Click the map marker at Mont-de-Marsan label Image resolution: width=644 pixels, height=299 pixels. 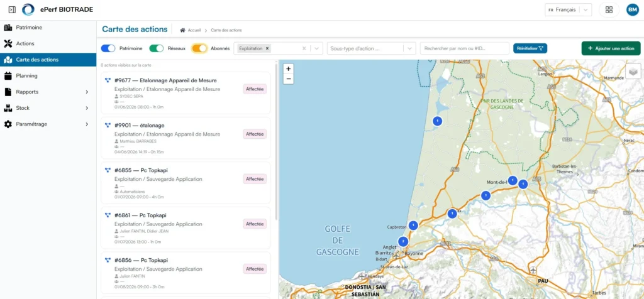pyautogui.click(x=512, y=180)
